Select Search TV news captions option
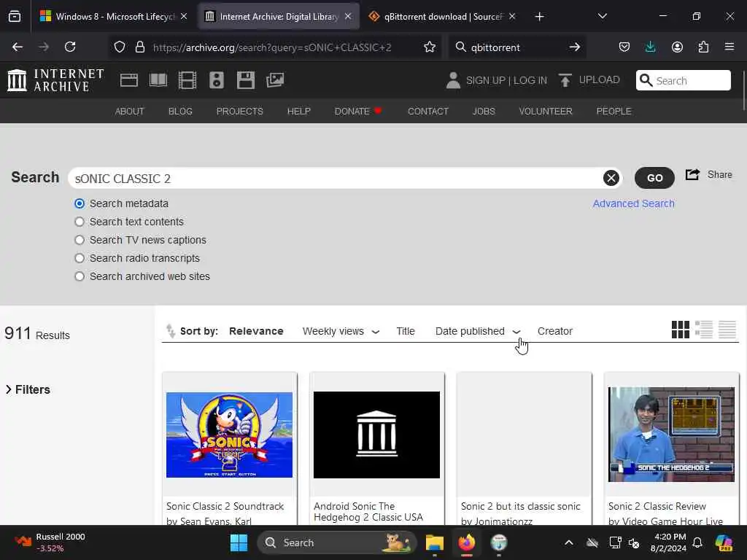 tap(80, 240)
